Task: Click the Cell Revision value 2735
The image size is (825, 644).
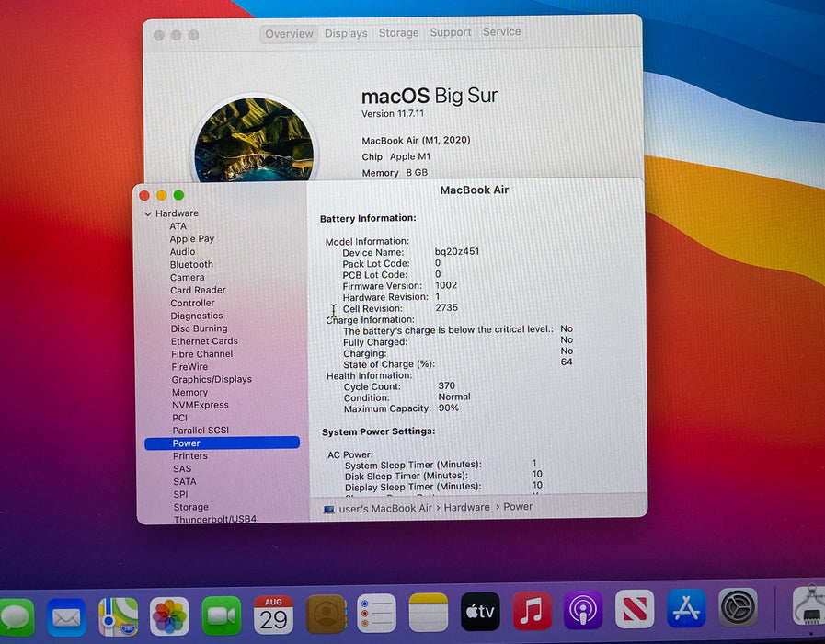Action: pos(446,307)
